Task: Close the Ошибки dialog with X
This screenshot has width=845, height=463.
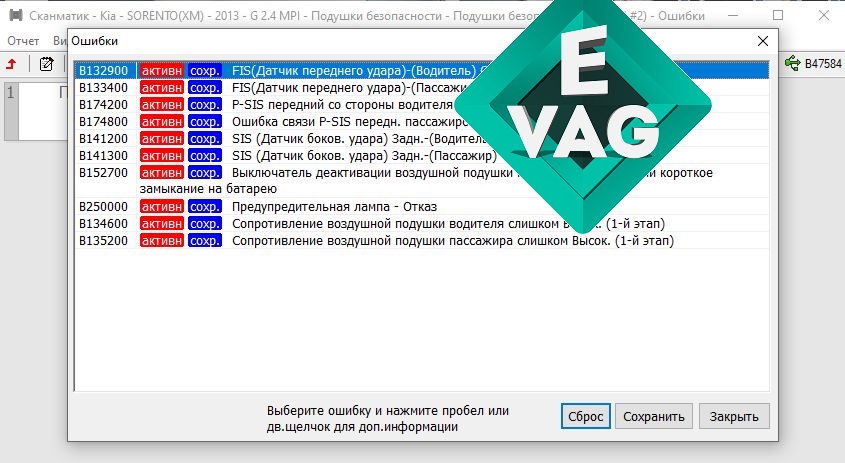Action: (x=763, y=41)
